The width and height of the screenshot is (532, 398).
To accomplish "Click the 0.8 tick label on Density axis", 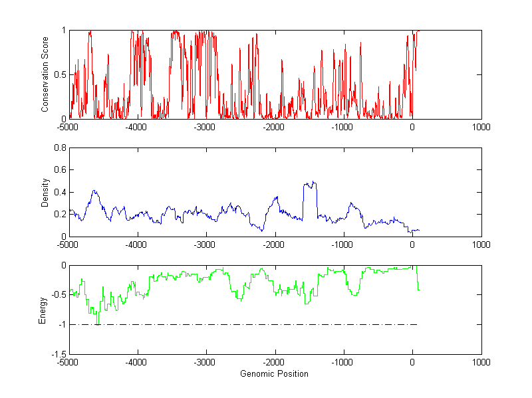I will [x=59, y=148].
